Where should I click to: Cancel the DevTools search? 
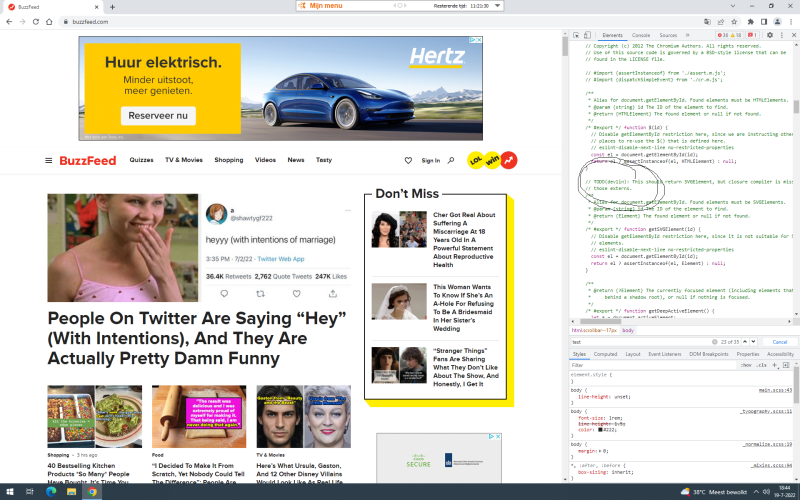[x=779, y=342]
